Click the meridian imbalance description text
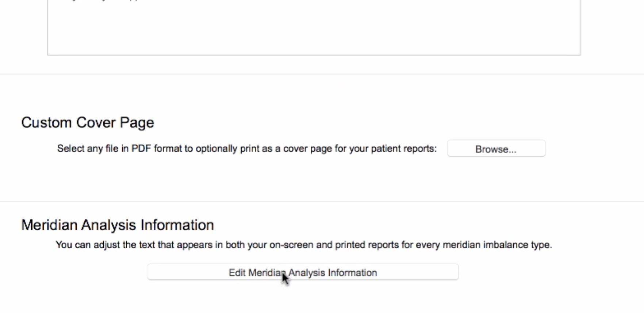The height and width of the screenshot is (313, 644). [x=304, y=245]
